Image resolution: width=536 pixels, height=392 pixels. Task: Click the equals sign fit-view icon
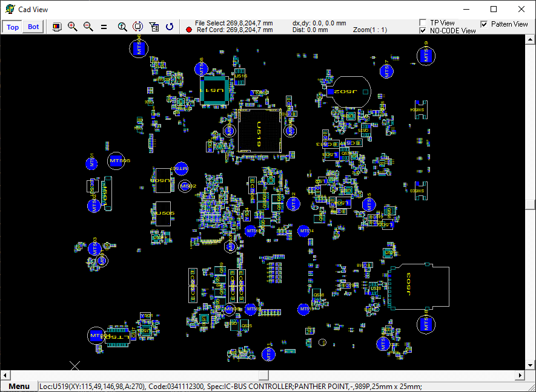(x=104, y=27)
